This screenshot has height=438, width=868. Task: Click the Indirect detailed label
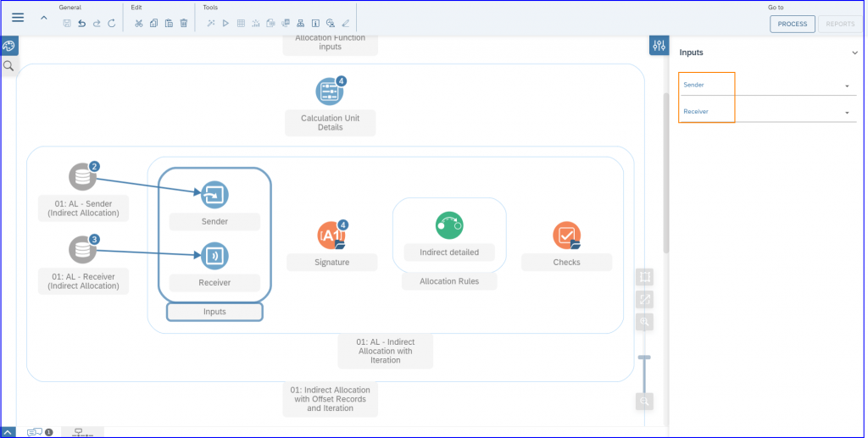click(449, 252)
